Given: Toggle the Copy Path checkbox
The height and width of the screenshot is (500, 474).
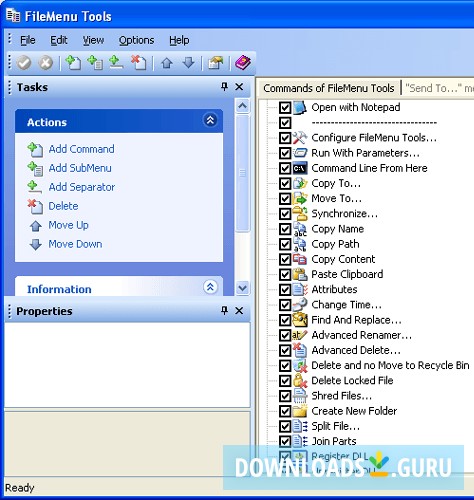Looking at the screenshot, I should (285, 244).
